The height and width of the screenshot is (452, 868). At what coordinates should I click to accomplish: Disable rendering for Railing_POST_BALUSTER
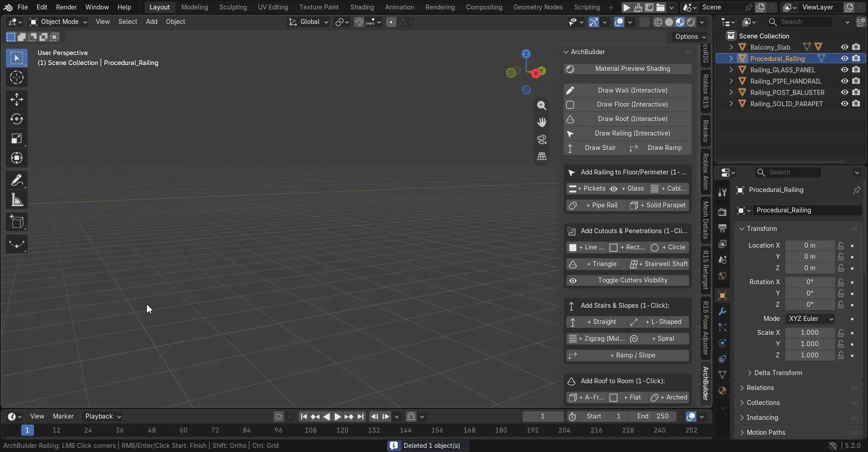856,92
